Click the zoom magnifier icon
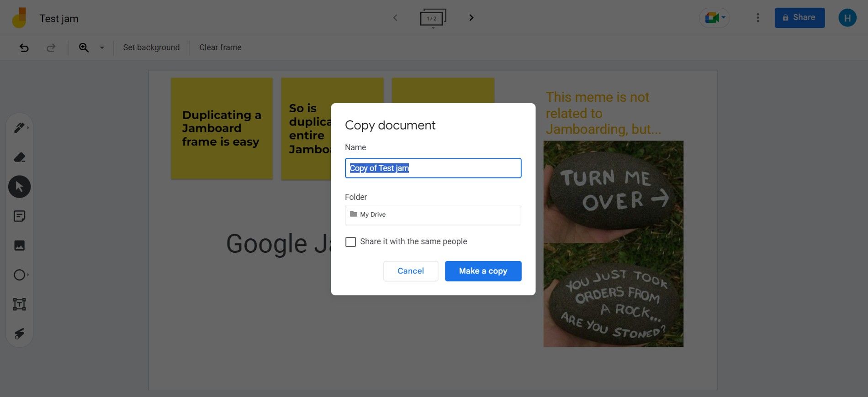Image resolution: width=868 pixels, height=397 pixels. coord(84,47)
